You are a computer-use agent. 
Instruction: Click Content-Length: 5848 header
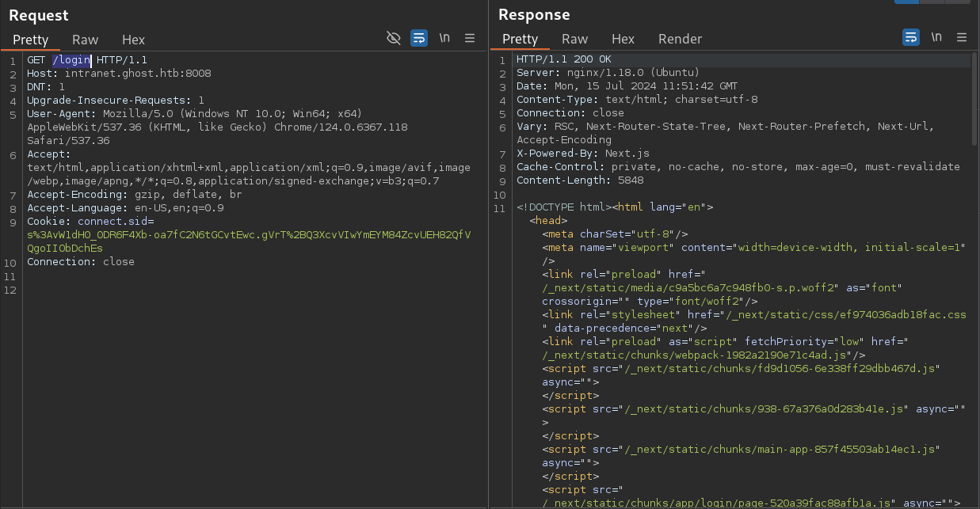(580, 180)
